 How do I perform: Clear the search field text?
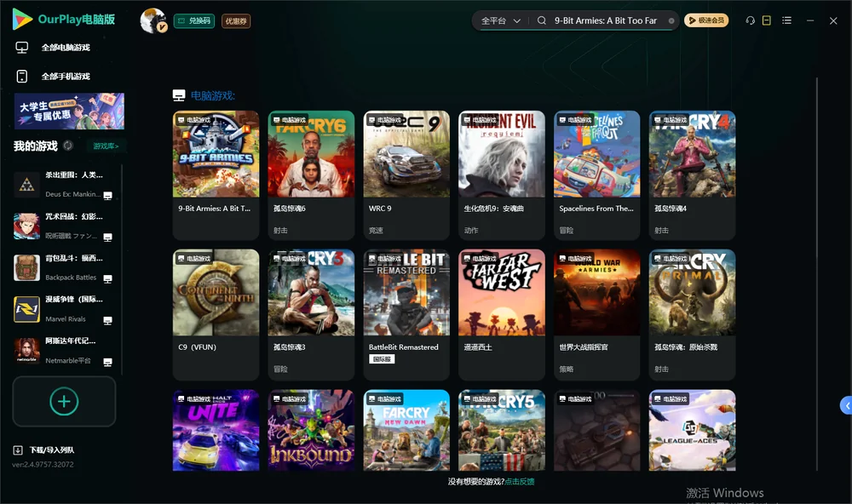click(671, 20)
